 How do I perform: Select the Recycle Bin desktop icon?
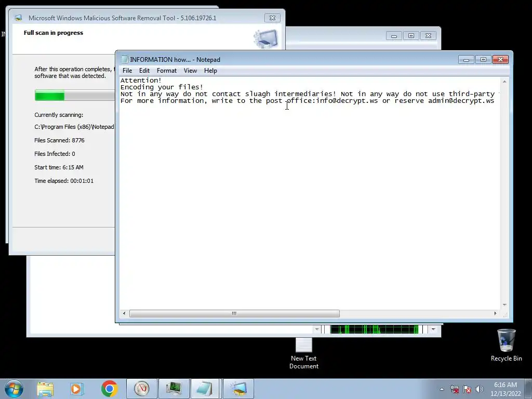tap(506, 345)
